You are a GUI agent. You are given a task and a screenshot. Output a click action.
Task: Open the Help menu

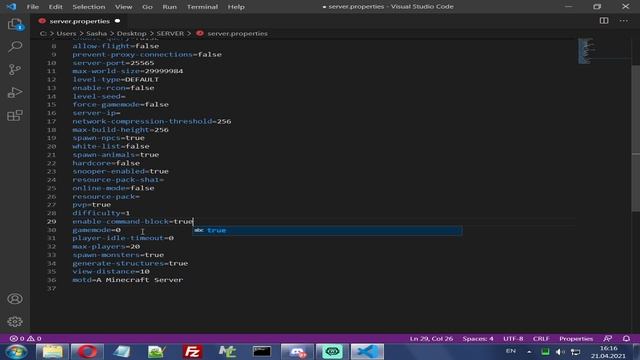[x=236, y=7]
